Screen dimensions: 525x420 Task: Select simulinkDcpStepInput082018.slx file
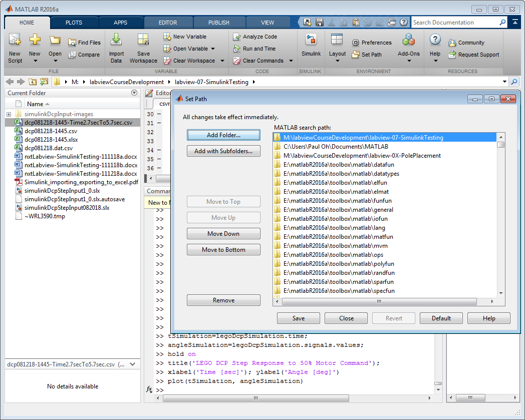pyautogui.click(x=67, y=208)
